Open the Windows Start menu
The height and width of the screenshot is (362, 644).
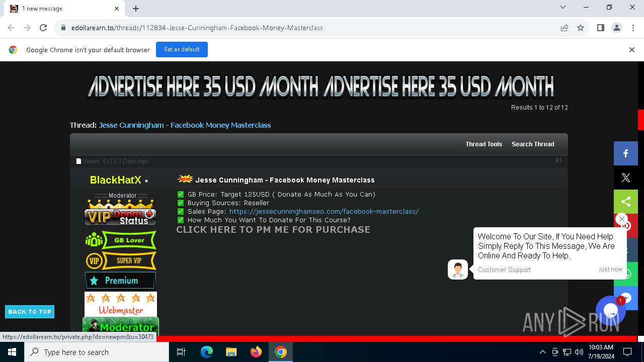click(12, 352)
